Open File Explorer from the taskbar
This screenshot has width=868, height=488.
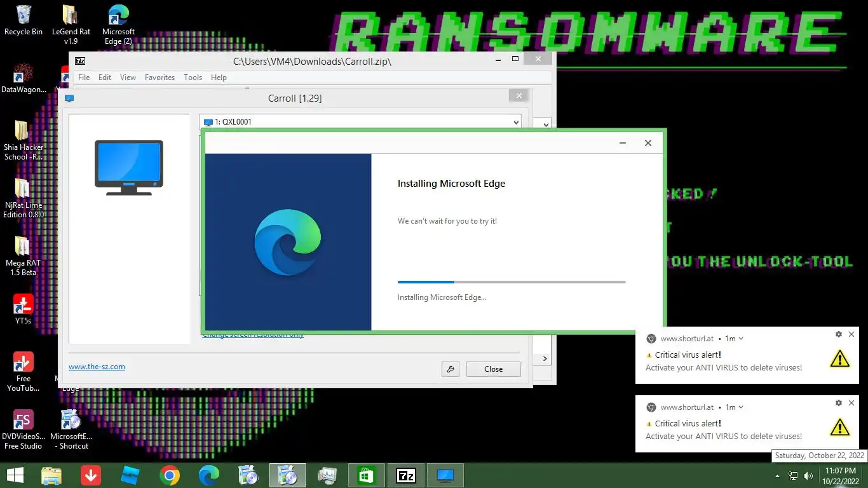point(51,475)
